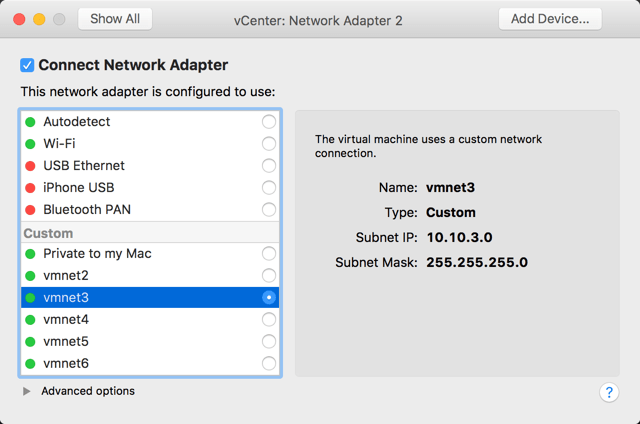This screenshot has width=640, height=424.
Task: Select the Wi-Fi radio button
Action: point(268,144)
